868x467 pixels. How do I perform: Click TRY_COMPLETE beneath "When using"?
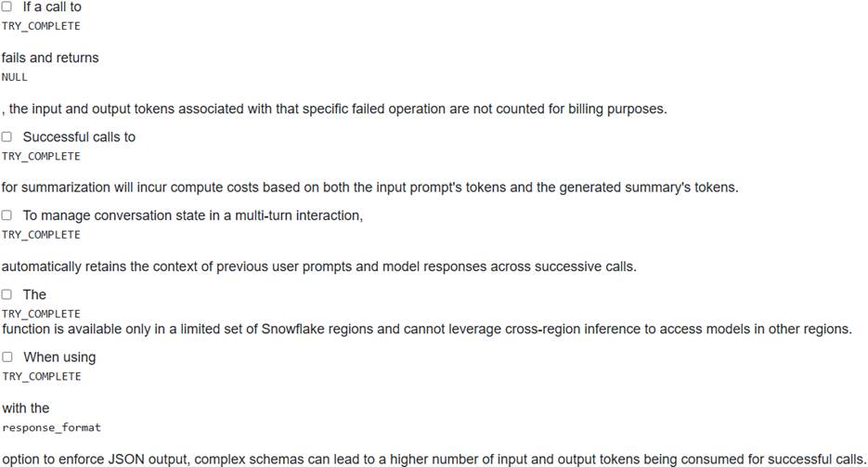click(x=41, y=376)
